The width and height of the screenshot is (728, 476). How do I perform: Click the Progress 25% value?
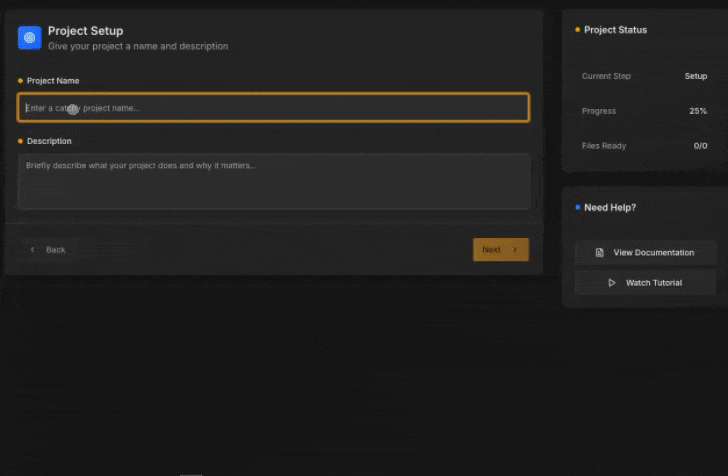(x=697, y=111)
